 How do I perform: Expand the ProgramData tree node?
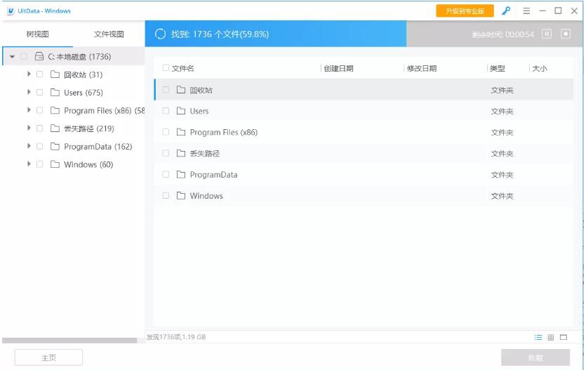click(29, 147)
